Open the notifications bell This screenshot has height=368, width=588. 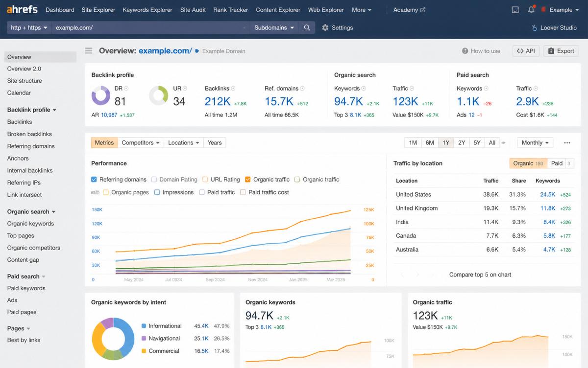tap(531, 10)
